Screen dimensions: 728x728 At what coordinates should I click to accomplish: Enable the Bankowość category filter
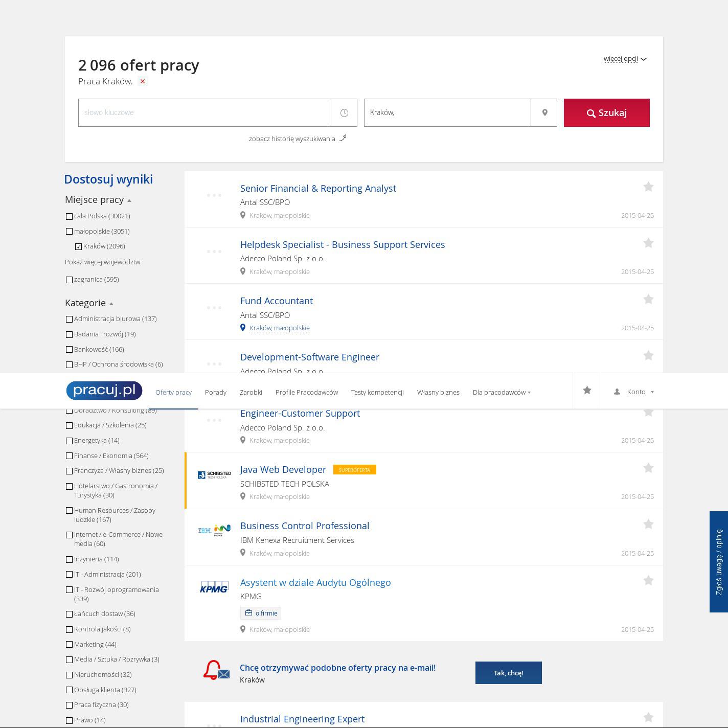[x=69, y=350]
